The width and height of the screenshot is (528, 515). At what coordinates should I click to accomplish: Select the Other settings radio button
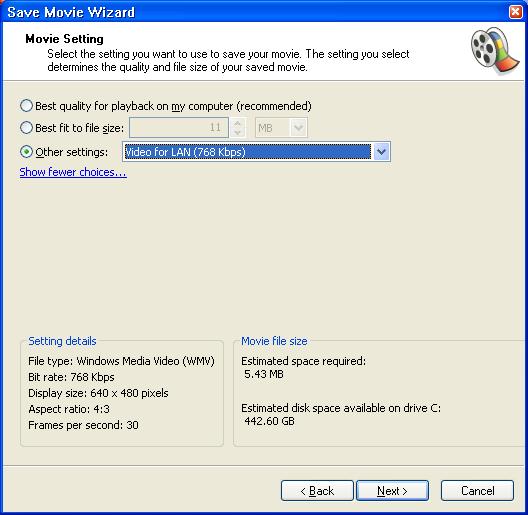pyautogui.click(x=26, y=152)
